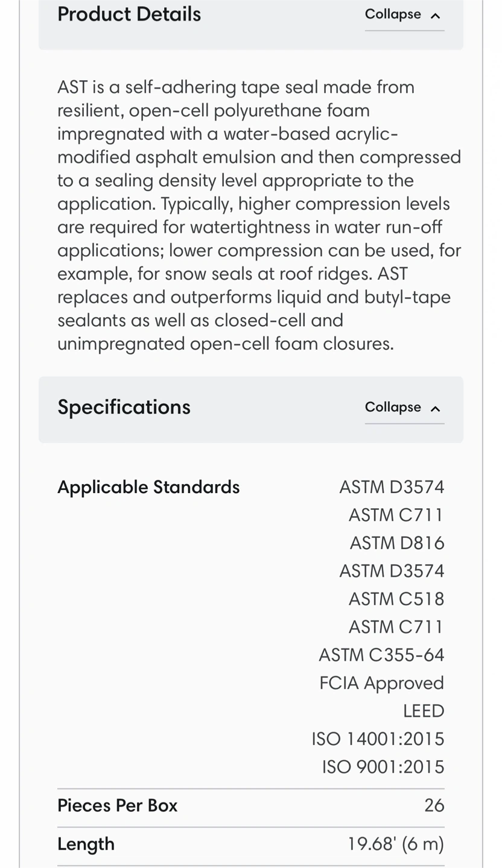This screenshot has height=868, width=502.
Task: Select the Length specification label
Action: 86,844
